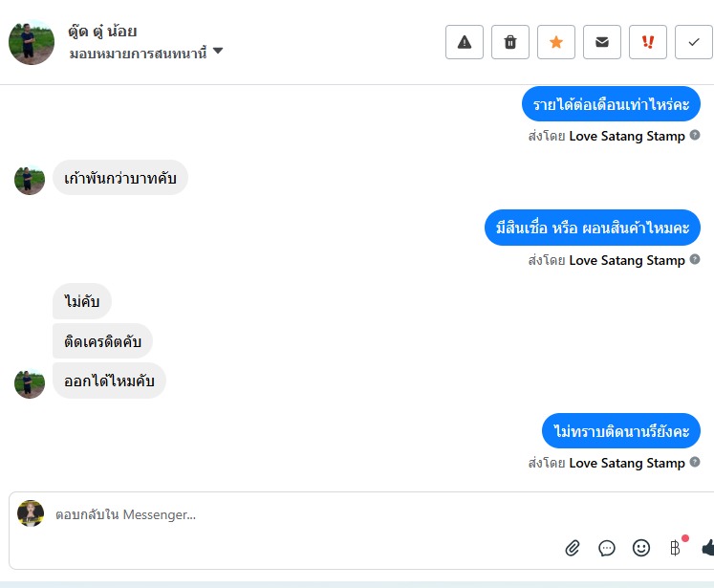This screenshot has width=714, height=588.
Task: Delete conversation with the trash icon
Action: (510, 42)
